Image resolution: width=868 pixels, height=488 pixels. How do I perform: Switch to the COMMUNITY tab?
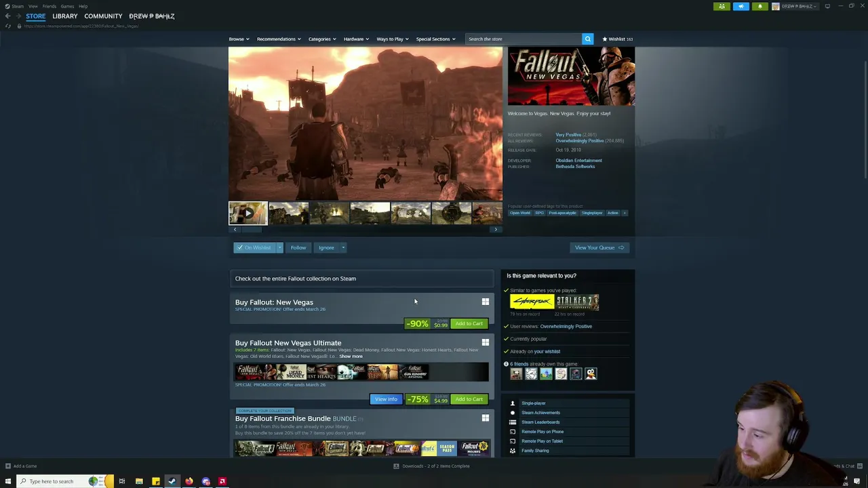(x=103, y=16)
